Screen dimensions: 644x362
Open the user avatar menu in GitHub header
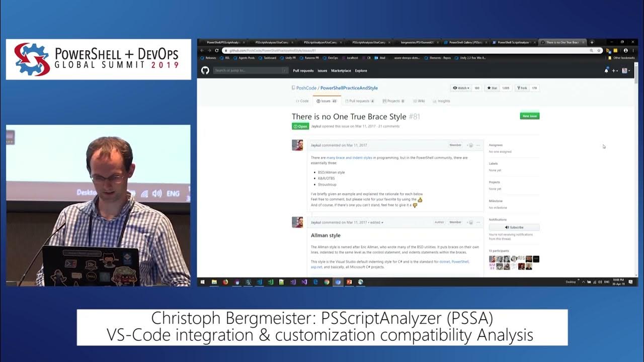(x=626, y=71)
